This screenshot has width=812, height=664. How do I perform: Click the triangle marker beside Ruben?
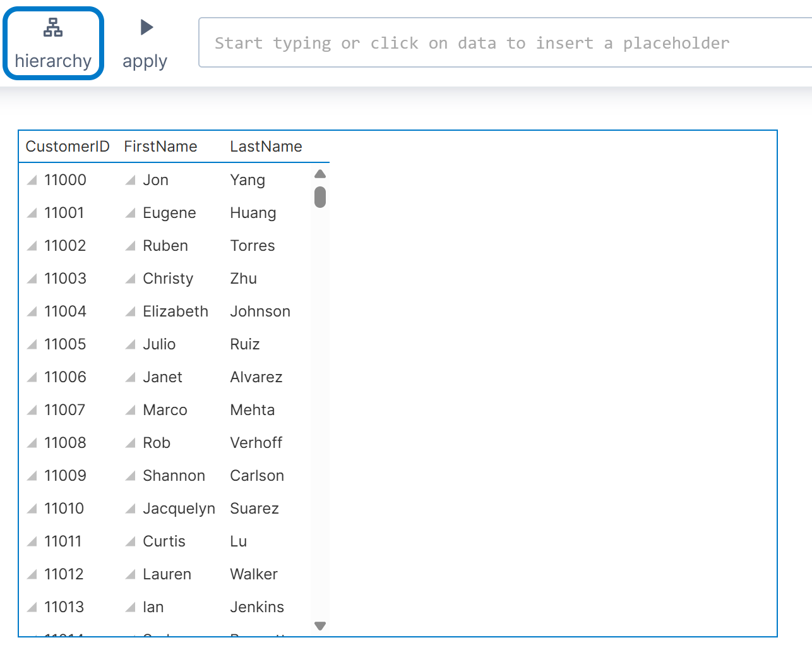(x=131, y=246)
